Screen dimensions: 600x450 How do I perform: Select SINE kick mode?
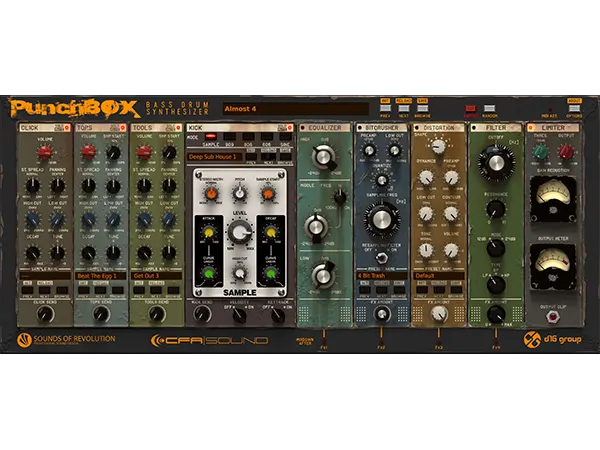tap(285, 137)
